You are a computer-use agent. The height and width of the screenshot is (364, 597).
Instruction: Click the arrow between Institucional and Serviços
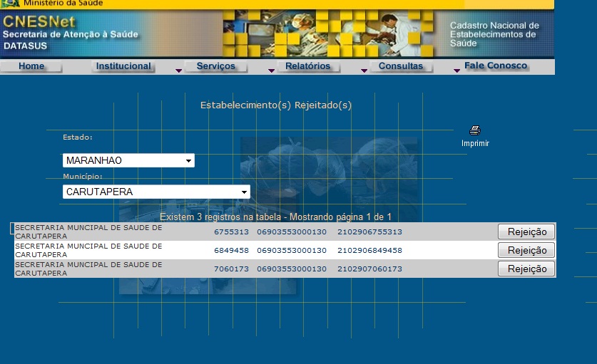pyautogui.click(x=178, y=71)
